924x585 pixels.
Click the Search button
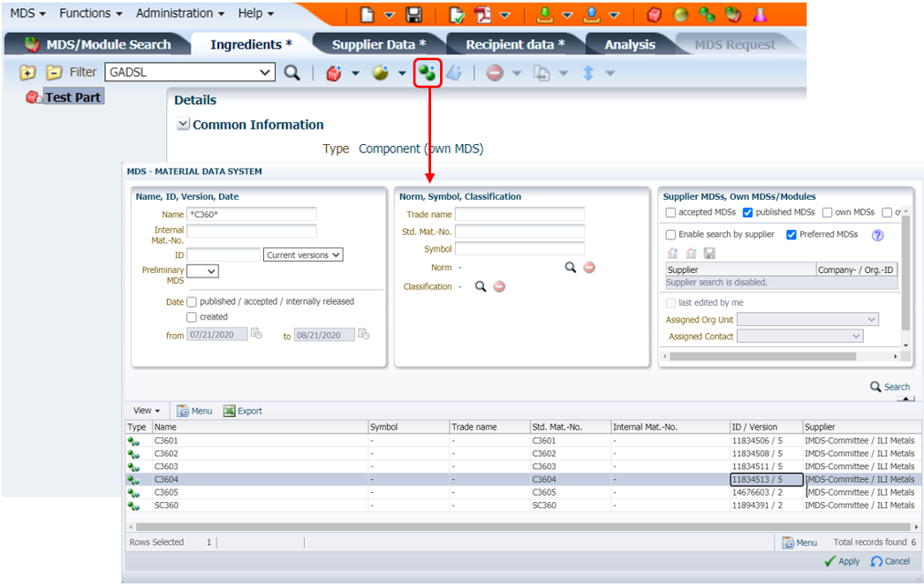click(890, 386)
